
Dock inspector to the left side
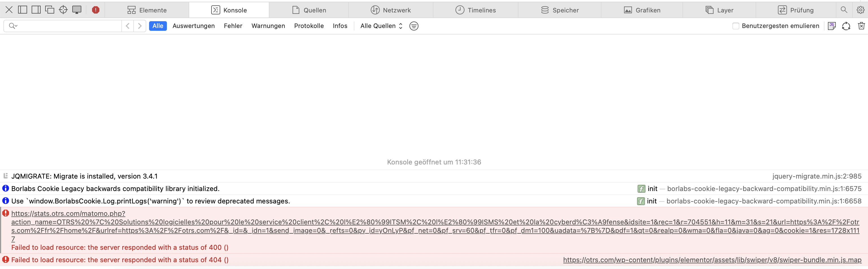[23, 10]
